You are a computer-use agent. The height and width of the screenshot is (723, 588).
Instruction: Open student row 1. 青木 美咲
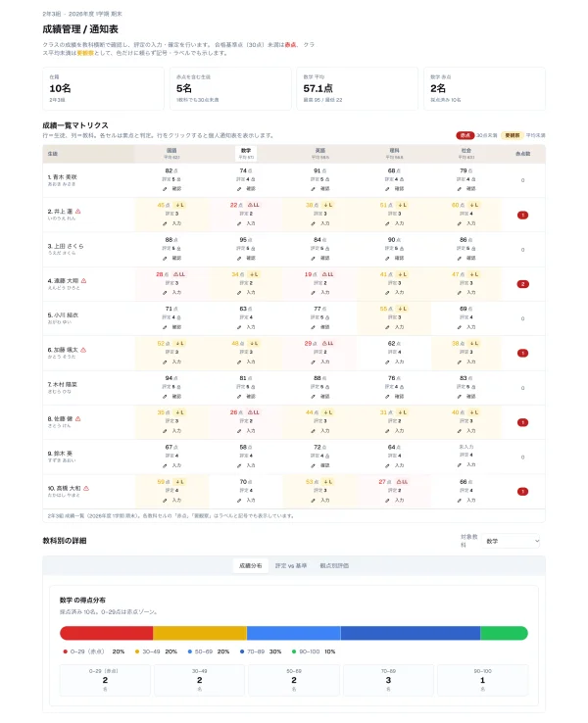click(x=294, y=180)
